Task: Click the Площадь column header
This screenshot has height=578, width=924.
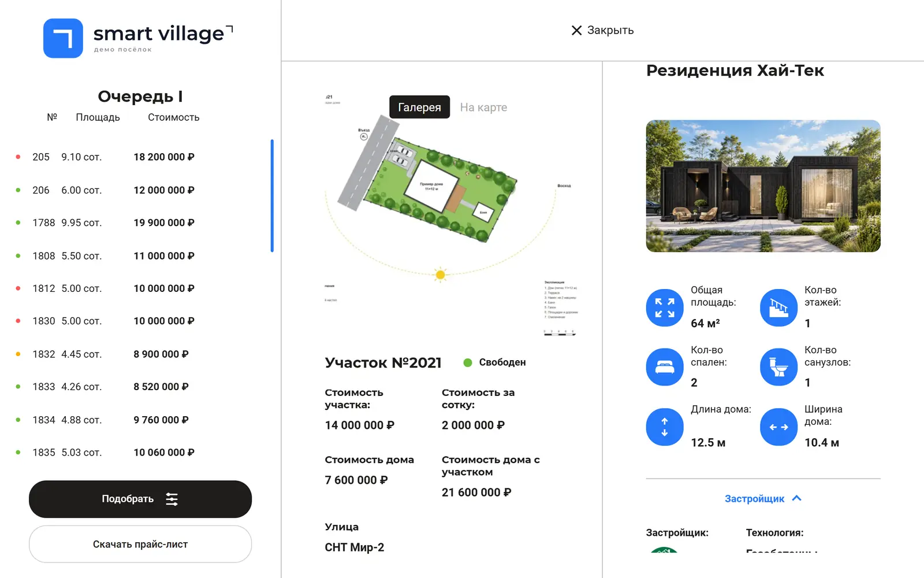Action: tap(98, 117)
